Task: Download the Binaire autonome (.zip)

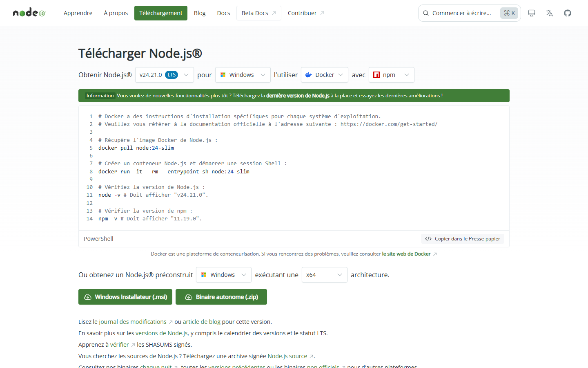Action: (221, 297)
